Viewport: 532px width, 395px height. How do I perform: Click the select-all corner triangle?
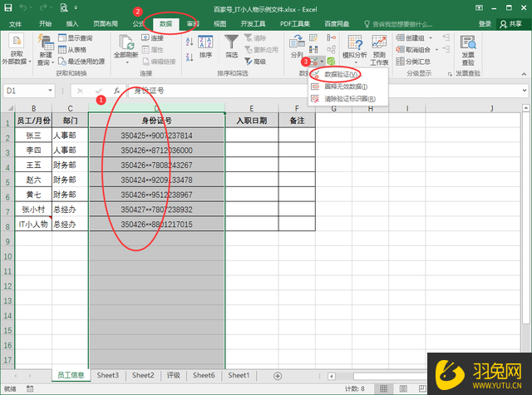10,108
